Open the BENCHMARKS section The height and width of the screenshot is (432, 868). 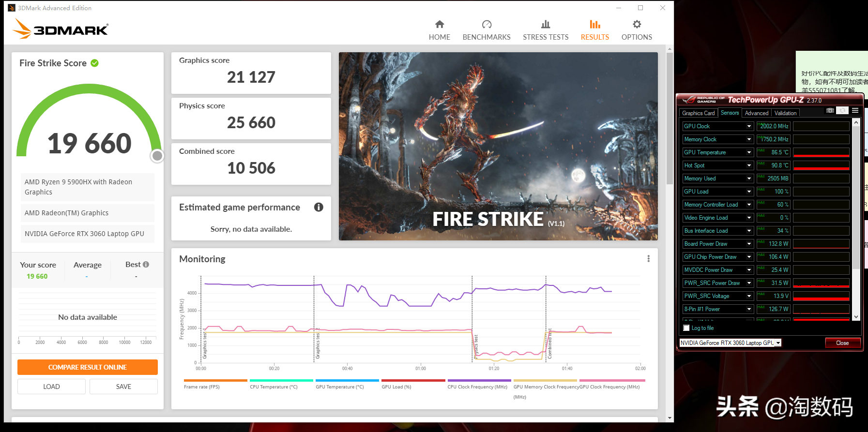coord(487,30)
